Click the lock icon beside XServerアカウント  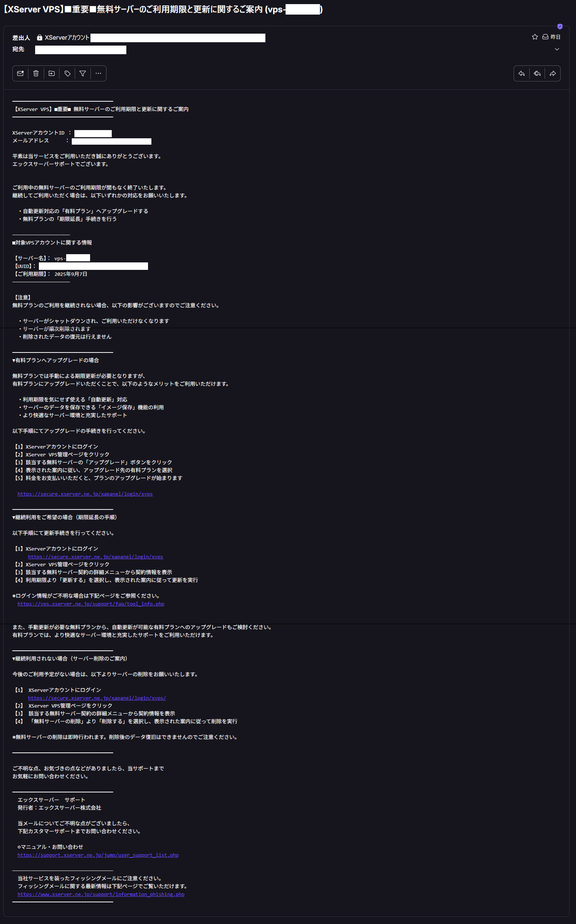pyautogui.click(x=40, y=37)
